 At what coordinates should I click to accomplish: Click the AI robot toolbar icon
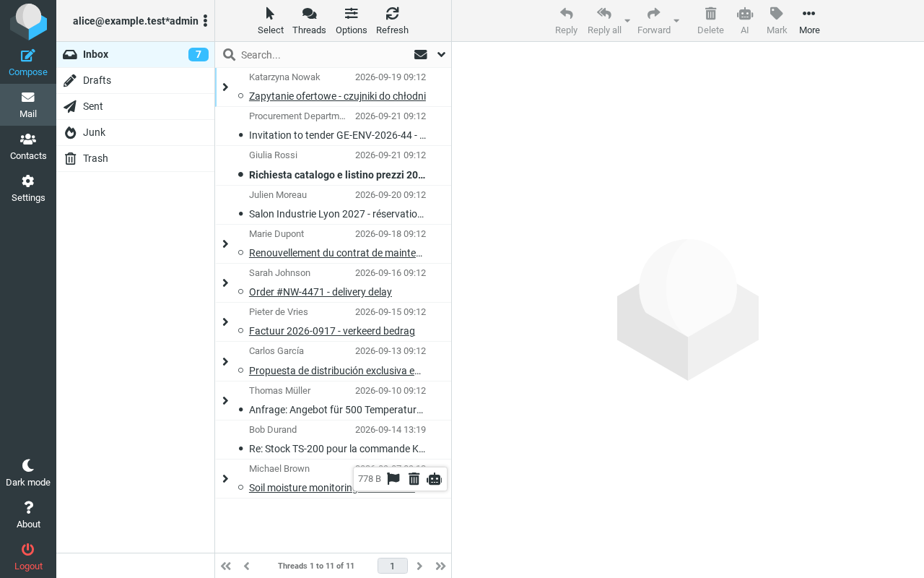coord(745,21)
